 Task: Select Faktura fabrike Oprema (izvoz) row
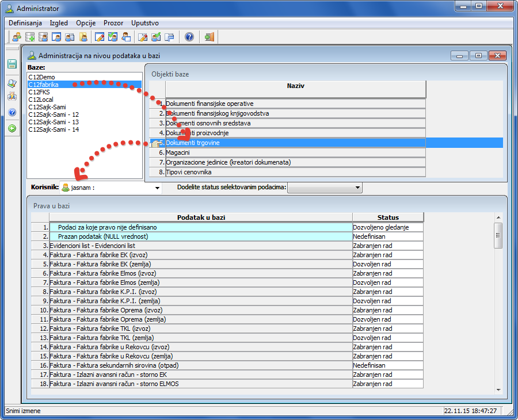(x=201, y=310)
